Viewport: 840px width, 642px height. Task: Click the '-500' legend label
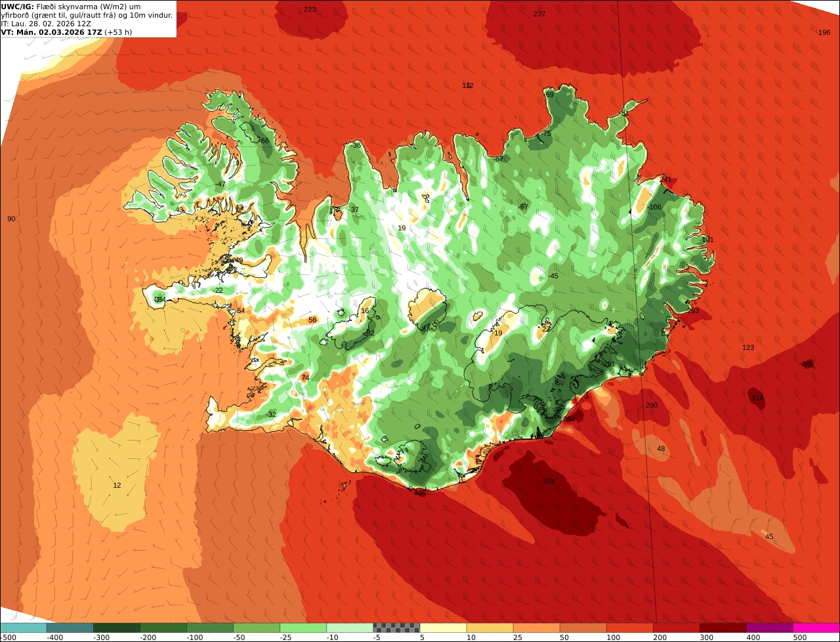[x=9, y=637]
